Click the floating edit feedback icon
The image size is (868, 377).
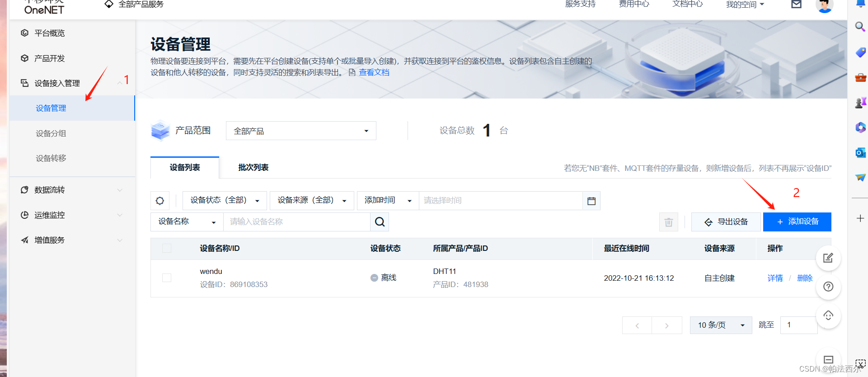[x=828, y=258]
